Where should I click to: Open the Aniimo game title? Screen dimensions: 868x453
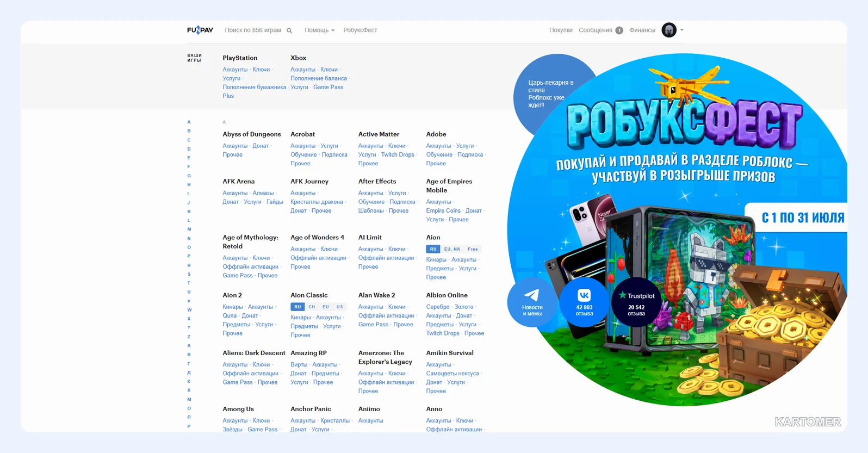(369, 409)
